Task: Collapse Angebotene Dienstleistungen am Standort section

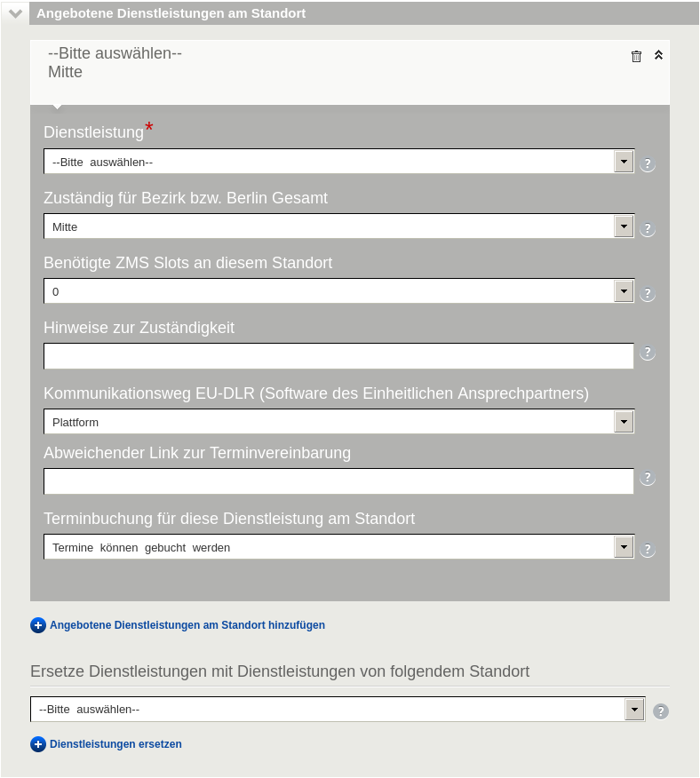Action: (x=15, y=13)
